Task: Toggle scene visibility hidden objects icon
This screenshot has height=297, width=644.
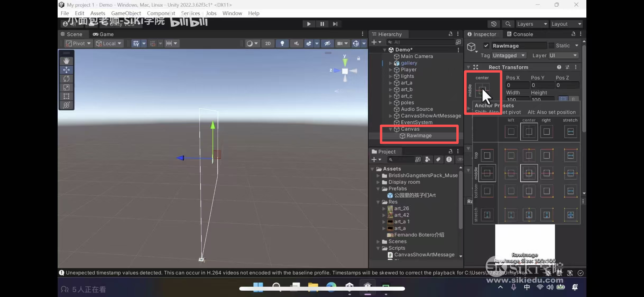Action: 327,43
